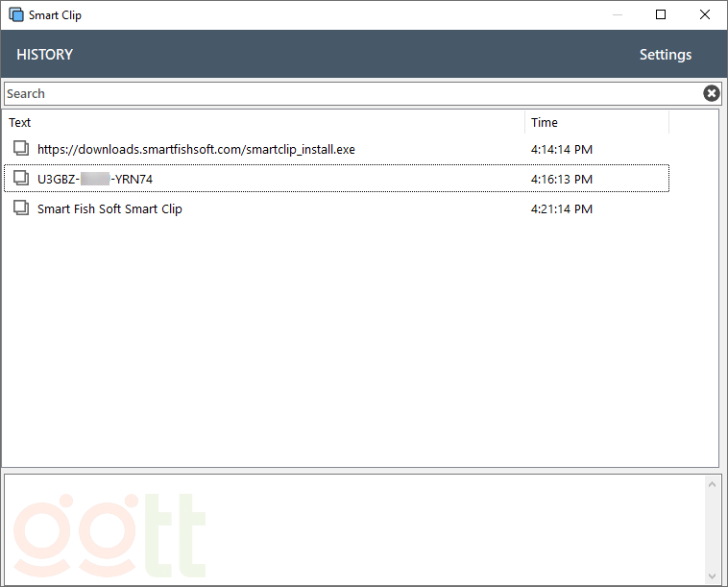
Task: Select the Smart Fish Soft Smart Clip entry
Action: pyautogui.click(x=109, y=208)
